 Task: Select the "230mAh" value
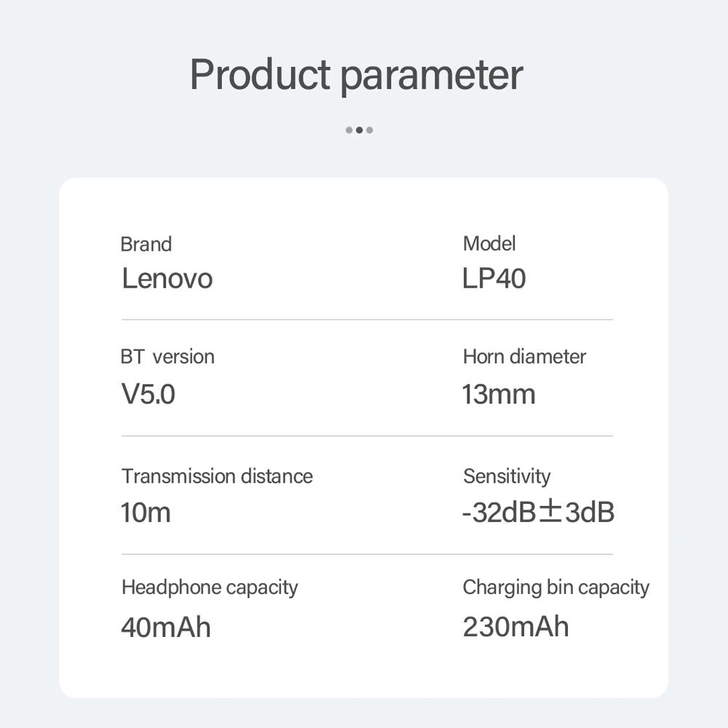[x=515, y=627]
